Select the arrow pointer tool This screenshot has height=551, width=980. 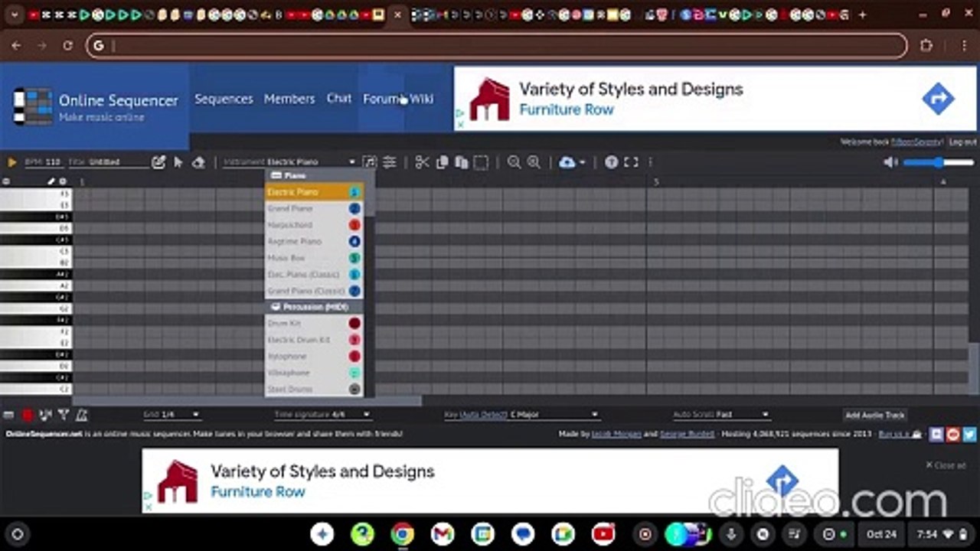coord(178,162)
